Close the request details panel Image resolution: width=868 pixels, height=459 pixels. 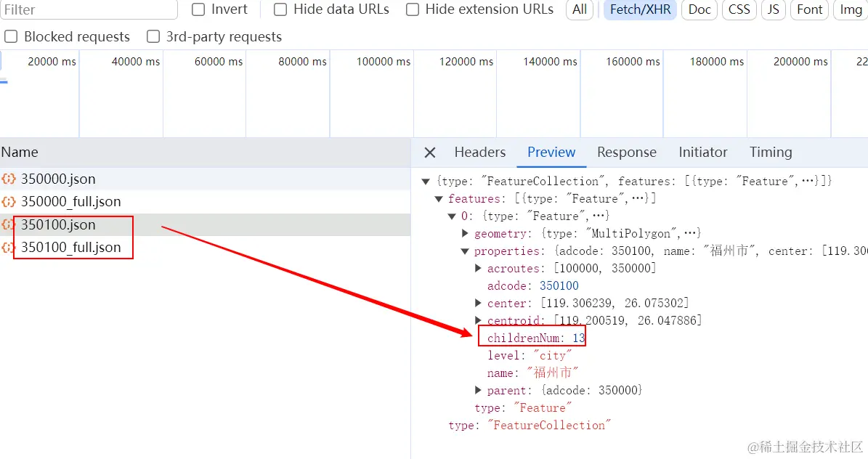coord(430,153)
